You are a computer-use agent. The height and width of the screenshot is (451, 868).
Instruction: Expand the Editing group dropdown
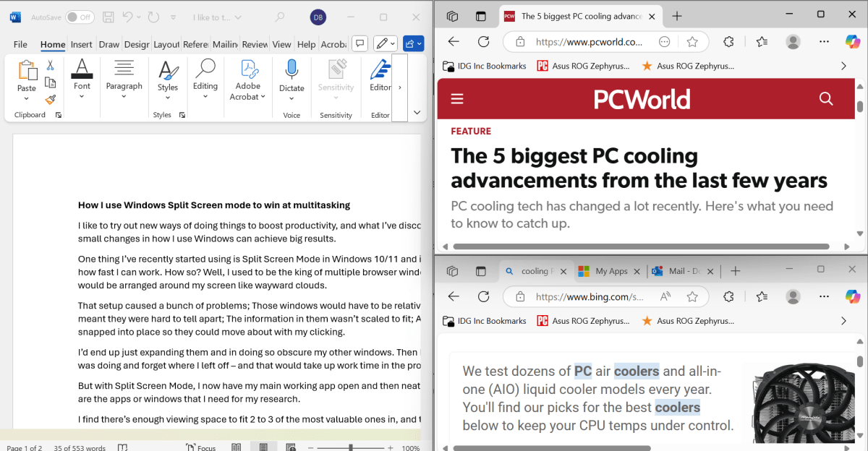(205, 95)
